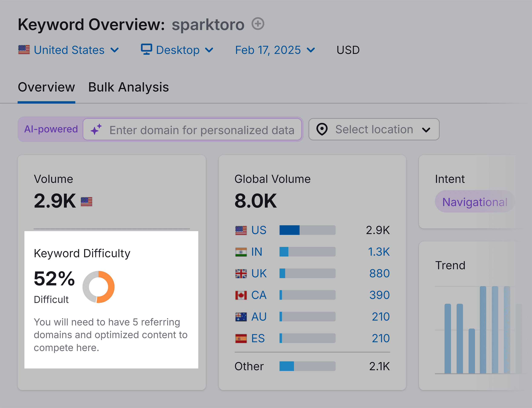
Task: Click the India flag icon
Action: 241,252
